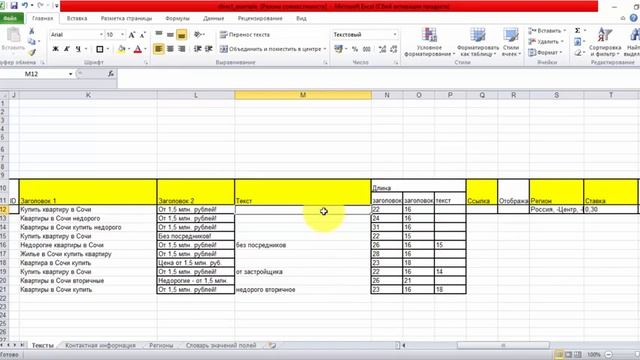Click the Borders icon

(x=100, y=49)
